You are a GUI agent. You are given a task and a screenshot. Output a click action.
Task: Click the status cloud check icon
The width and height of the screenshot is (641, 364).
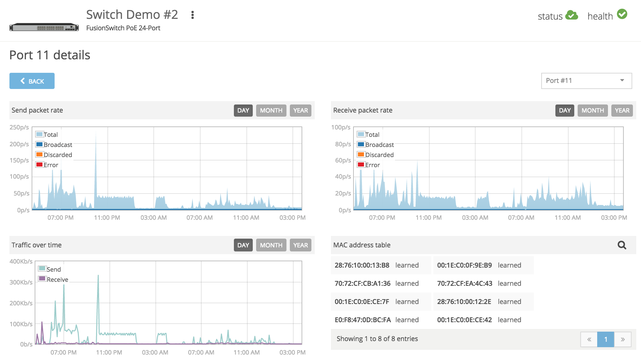[x=572, y=15]
